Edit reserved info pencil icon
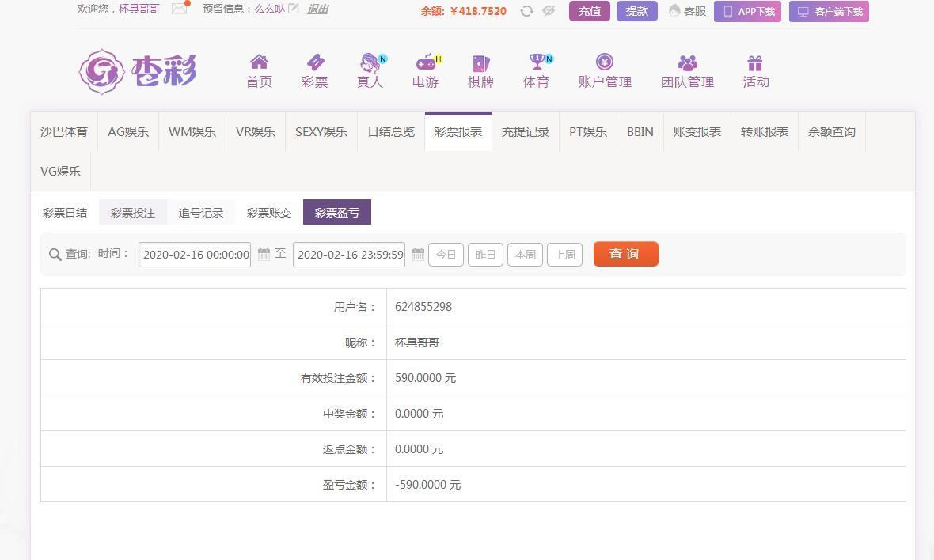Screen dimensions: 934x560 [x=294, y=9]
